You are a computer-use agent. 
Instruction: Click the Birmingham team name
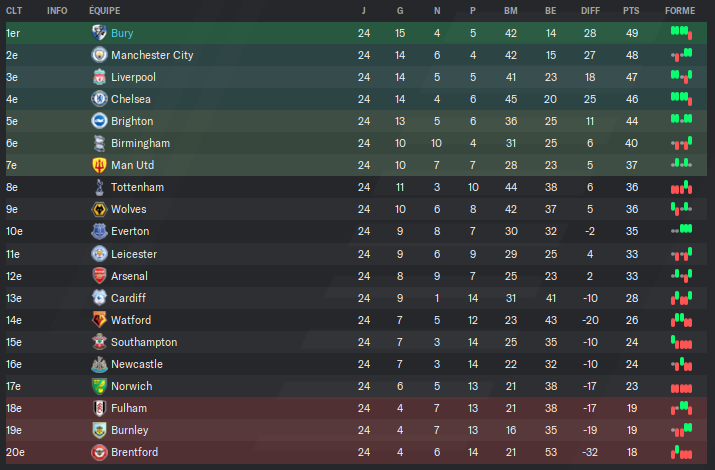point(140,143)
